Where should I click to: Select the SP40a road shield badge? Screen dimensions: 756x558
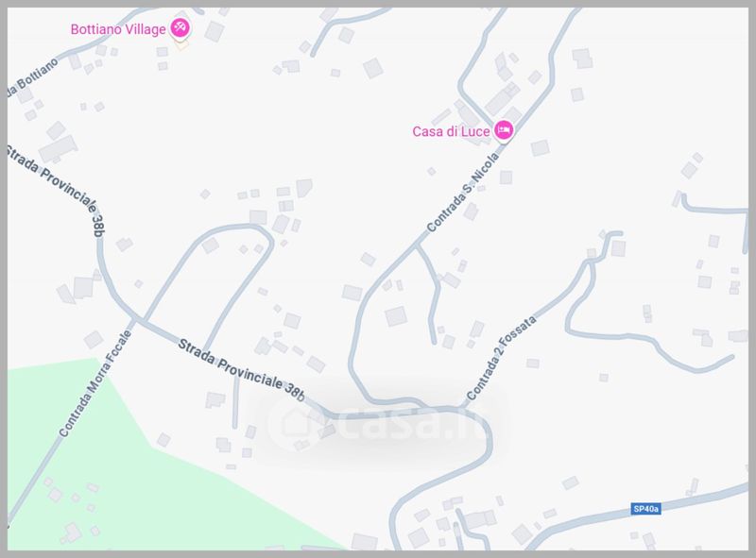645,509
